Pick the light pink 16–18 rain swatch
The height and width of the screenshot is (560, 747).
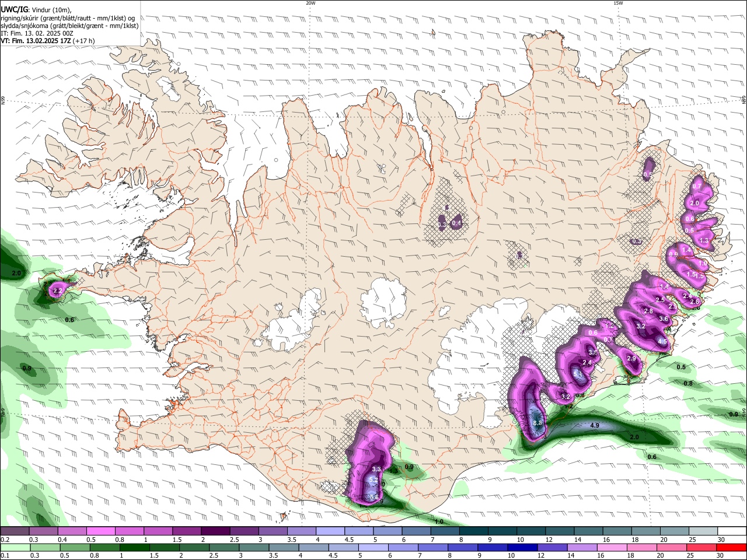[x=612, y=547]
